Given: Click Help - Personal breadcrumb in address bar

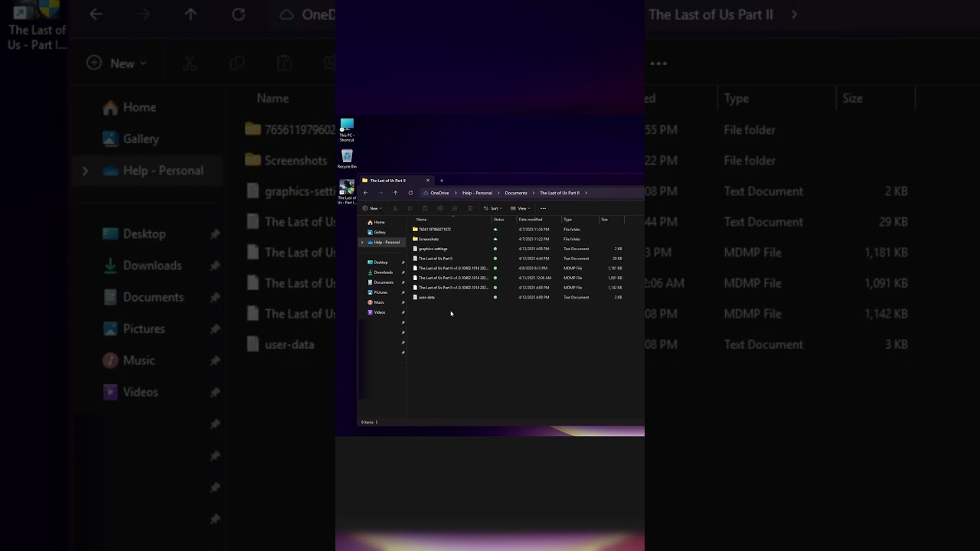Looking at the screenshot, I should click(x=477, y=193).
